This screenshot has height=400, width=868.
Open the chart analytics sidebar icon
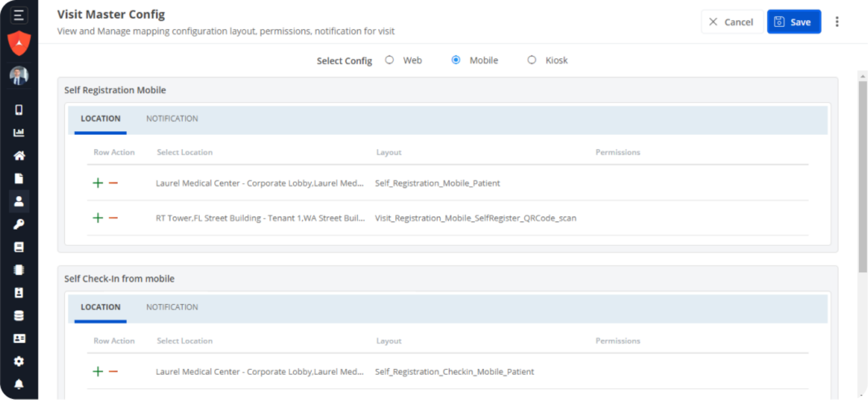[19, 132]
